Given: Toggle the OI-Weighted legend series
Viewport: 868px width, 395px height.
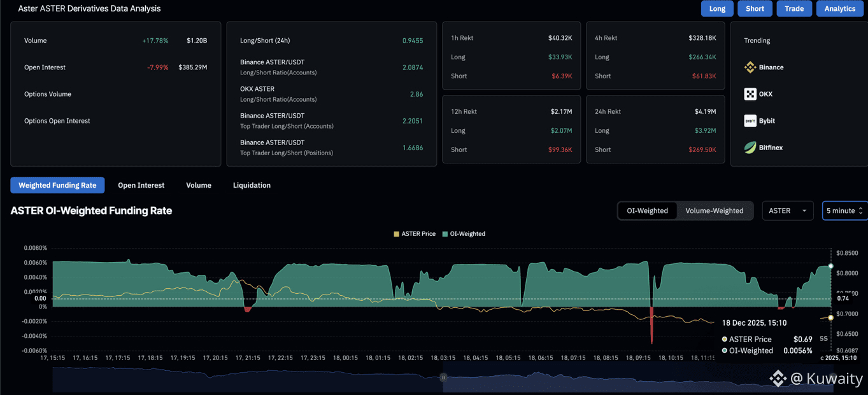Looking at the screenshot, I should [x=463, y=234].
